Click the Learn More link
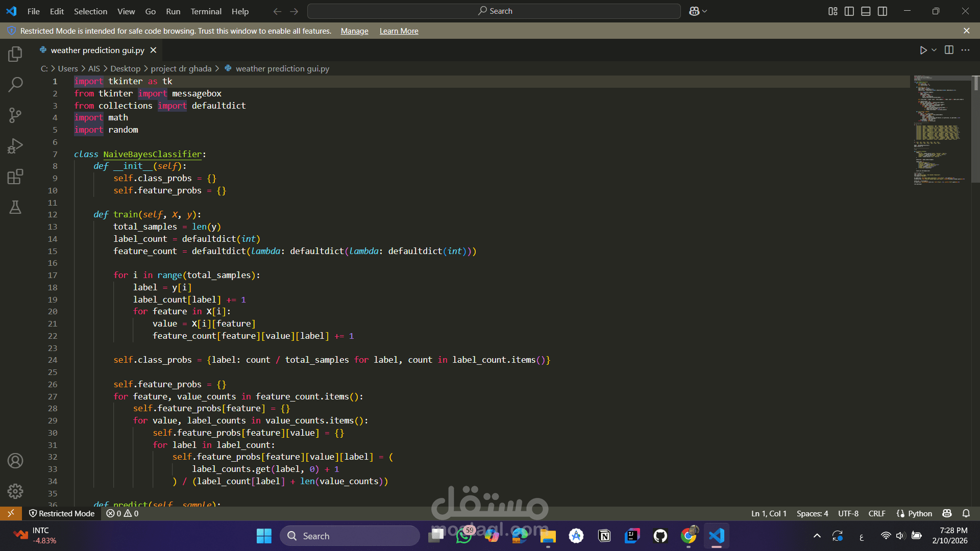The height and width of the screenshot is (551, 980). tap(399, 31)
